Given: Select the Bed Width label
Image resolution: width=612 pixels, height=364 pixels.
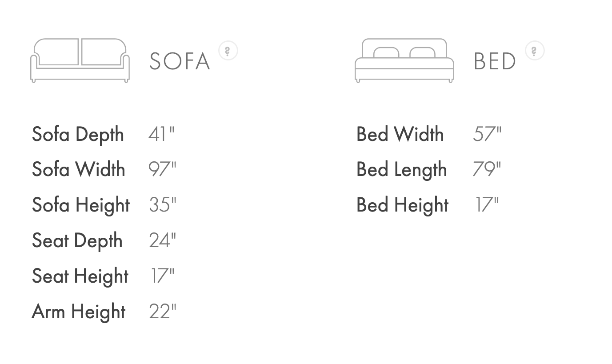Looking at the screenshot, I should click(400, 134).
